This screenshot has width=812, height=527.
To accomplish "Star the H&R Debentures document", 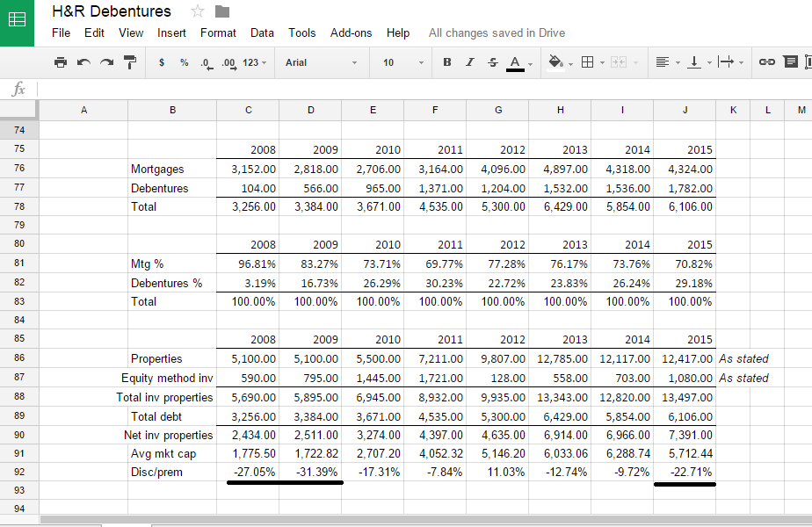I will click(x=198, y=11).
